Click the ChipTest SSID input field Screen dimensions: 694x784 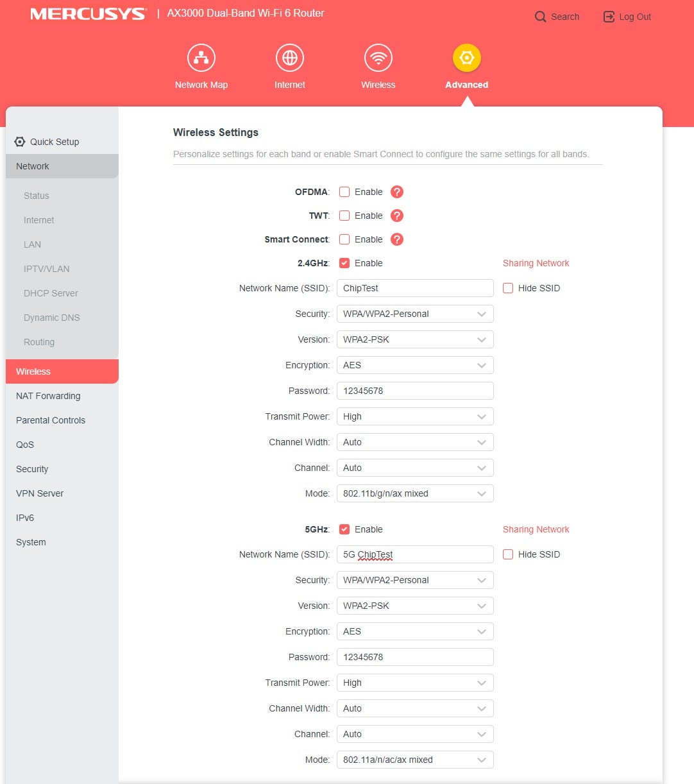click(415, 288)
